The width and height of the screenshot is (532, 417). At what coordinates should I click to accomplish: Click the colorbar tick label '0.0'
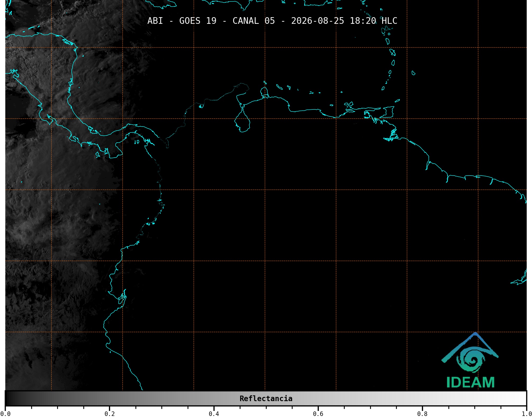[x=5, y=414]
